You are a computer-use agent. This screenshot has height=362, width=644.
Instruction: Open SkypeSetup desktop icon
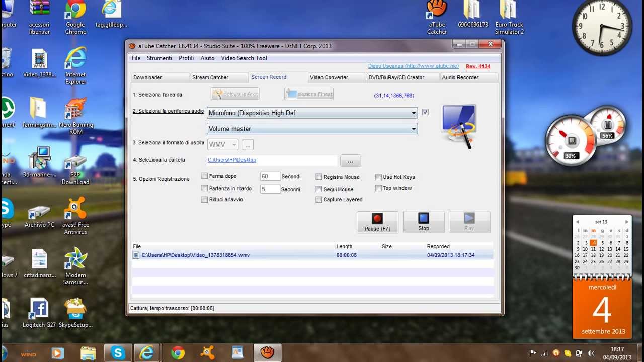(75, 313)
